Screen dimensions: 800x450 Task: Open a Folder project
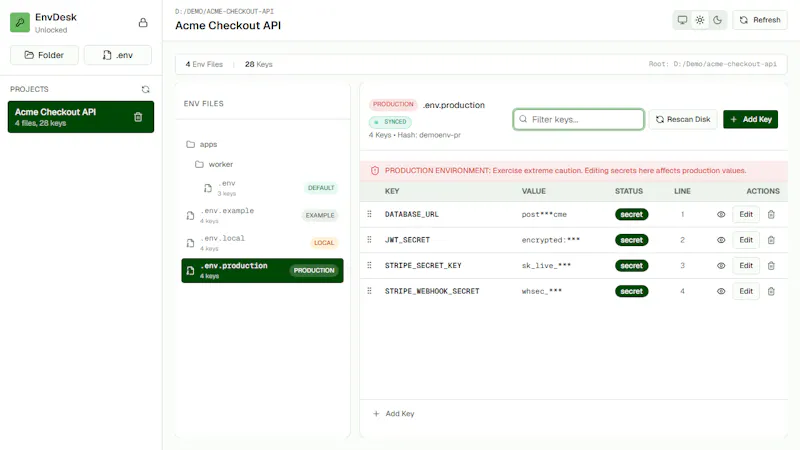click(x=44, y=55)
